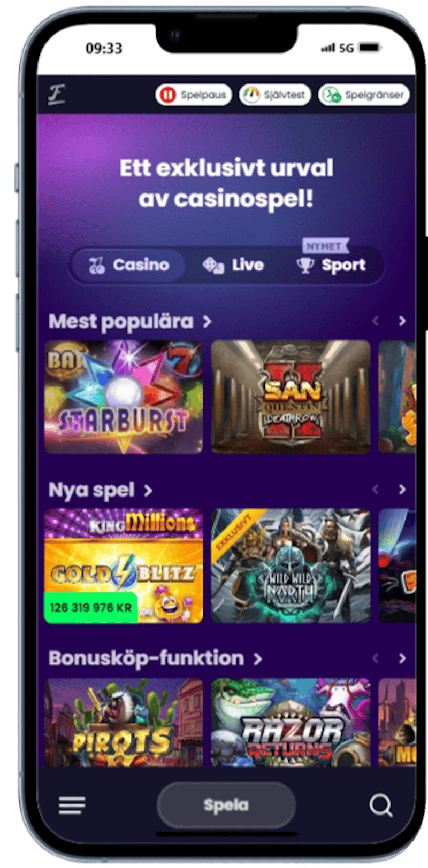The image size is (428, 868).
Task: Tap the casino logo icon at top left
Action: (57, 95)
